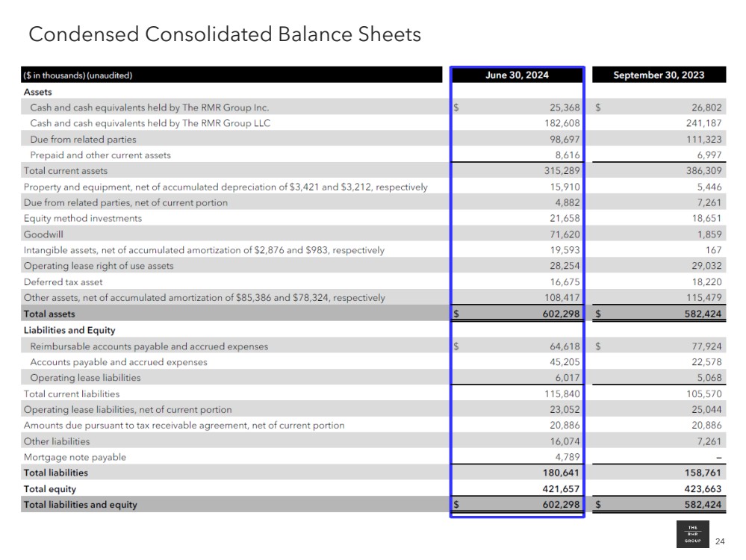Click the Goodwill amount for June 30, 2024
The width and height of the screenshot is (746, 560).
coord(565,234)
